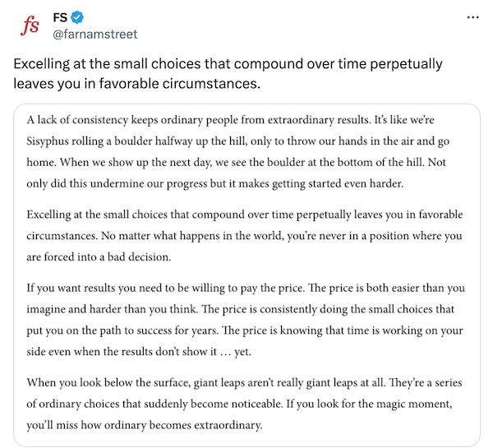The height and width of the screenshot is (448, 493).
Task: Click the blue verified badge
Action: pyautogui.click(x=77, y=17)
